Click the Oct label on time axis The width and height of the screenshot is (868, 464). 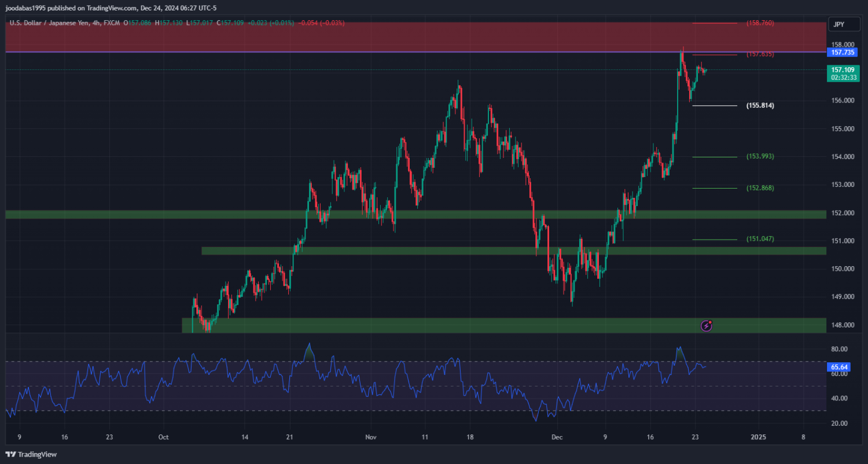pyautogui.click(x=164, y=437)
